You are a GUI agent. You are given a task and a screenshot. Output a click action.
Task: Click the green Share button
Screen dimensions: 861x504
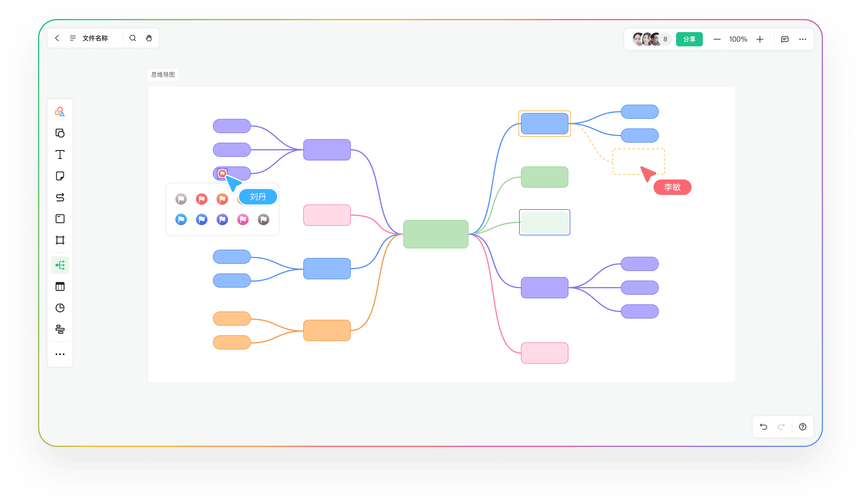689,39
